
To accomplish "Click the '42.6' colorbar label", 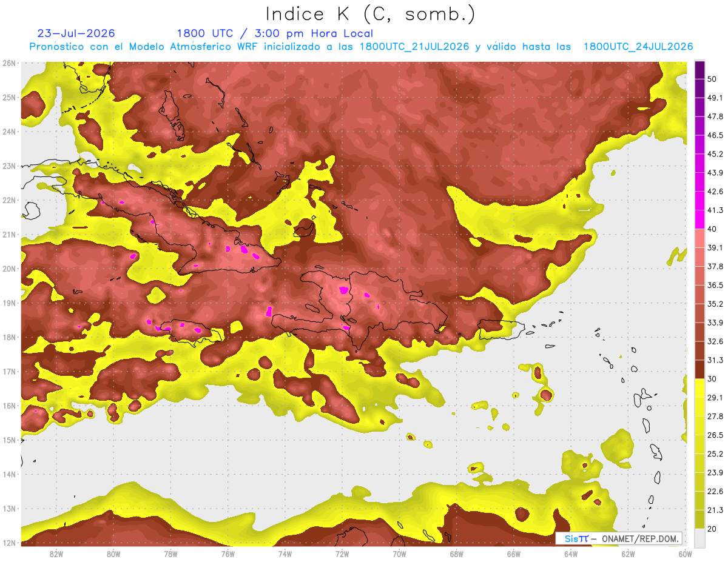I will coord(715,192).
